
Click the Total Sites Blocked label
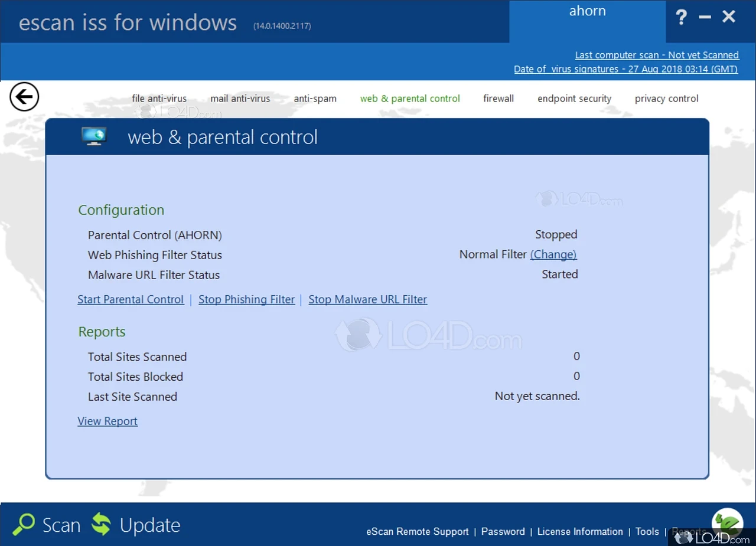tap(135, 377)
